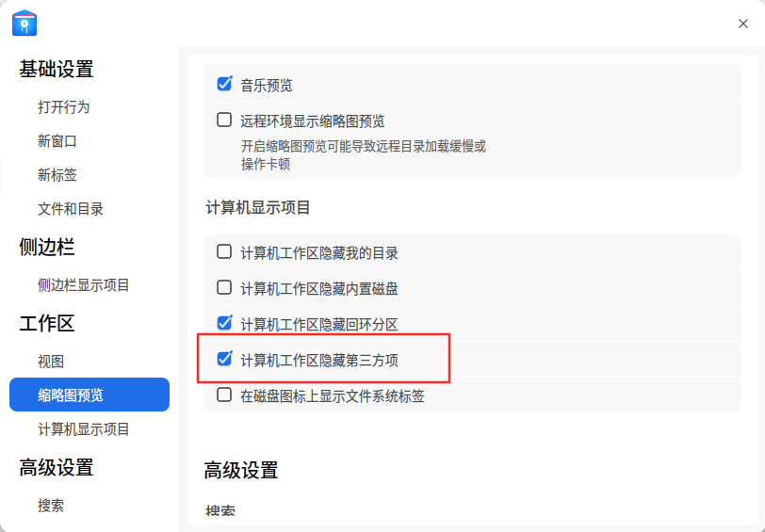This screenshot has width=765, height=532.
Task: Click the 基础设置 sidebar heading
Action: coord(57,69)
